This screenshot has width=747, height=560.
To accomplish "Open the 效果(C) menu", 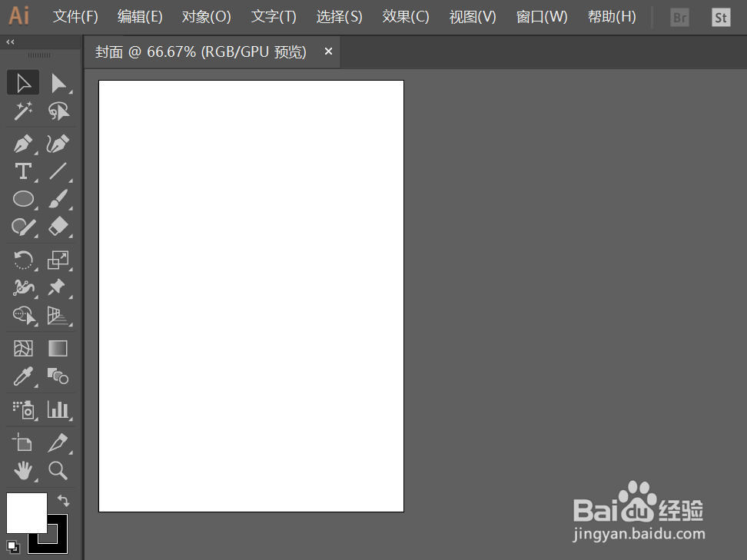I will pyautogui.click(x=406, y=17).
